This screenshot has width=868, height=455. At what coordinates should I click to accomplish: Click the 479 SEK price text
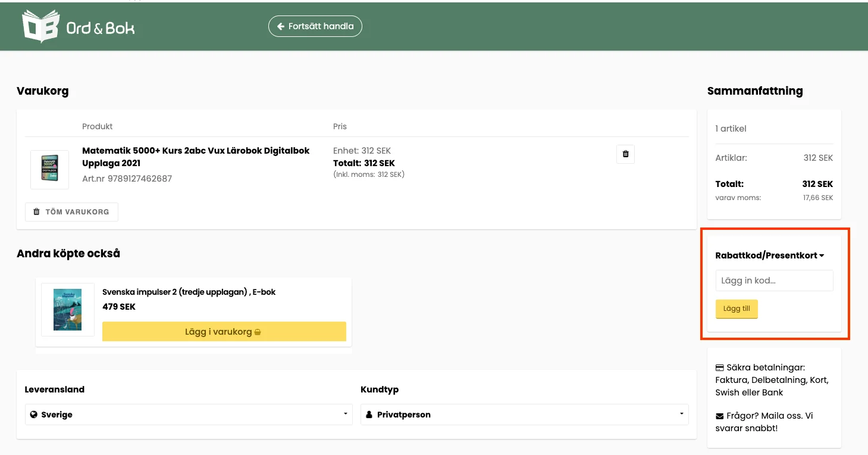pos(119,307)
